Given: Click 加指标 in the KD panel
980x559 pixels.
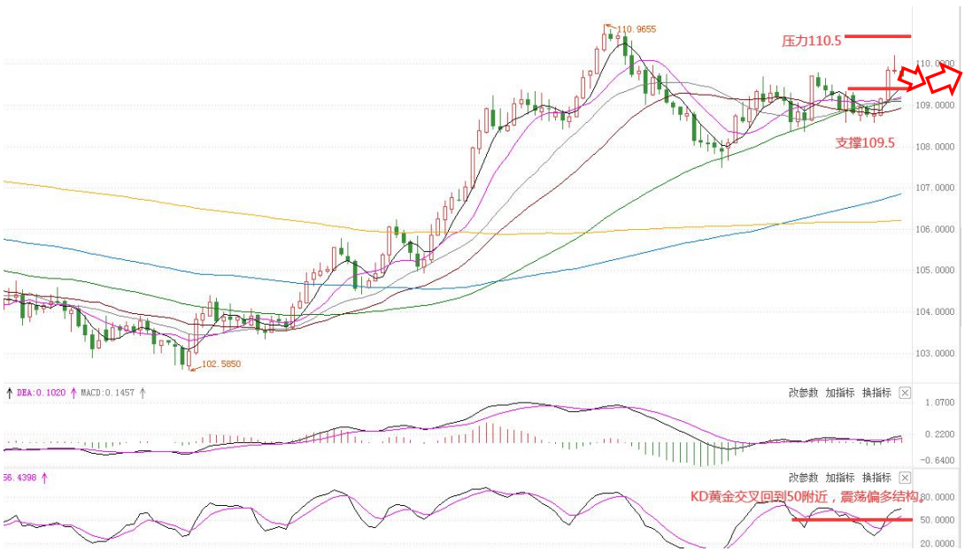Looking at the screenshot, I should coord(840,478).
